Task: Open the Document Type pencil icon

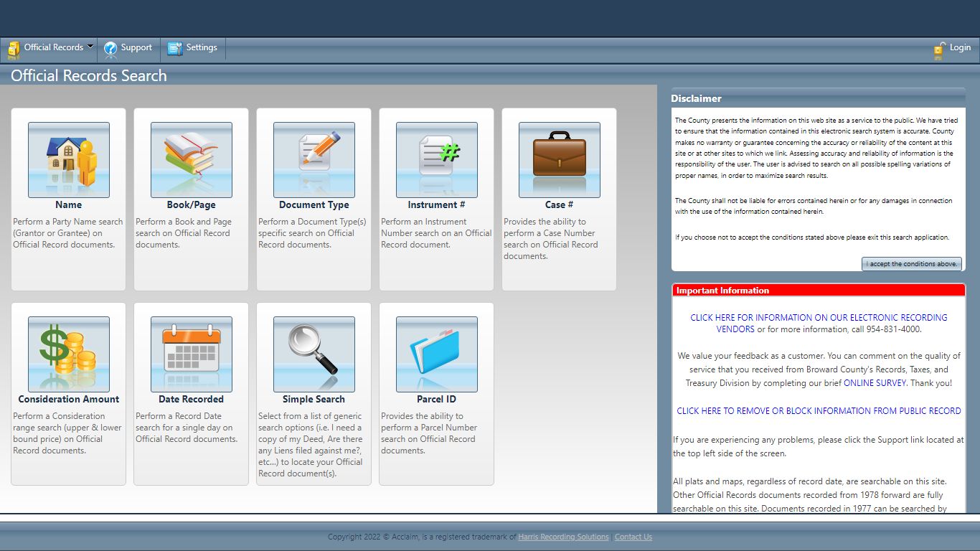Action: (314, 160)
